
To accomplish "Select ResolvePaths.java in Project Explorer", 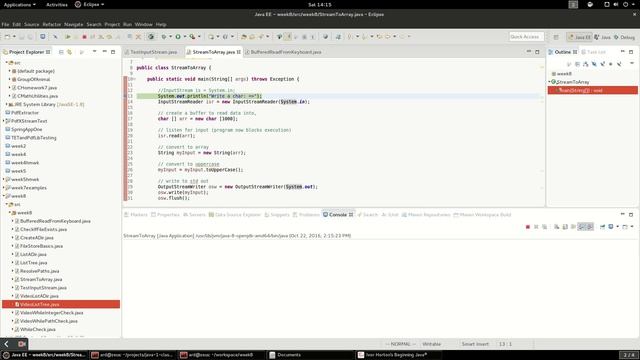I will [39, 271].
